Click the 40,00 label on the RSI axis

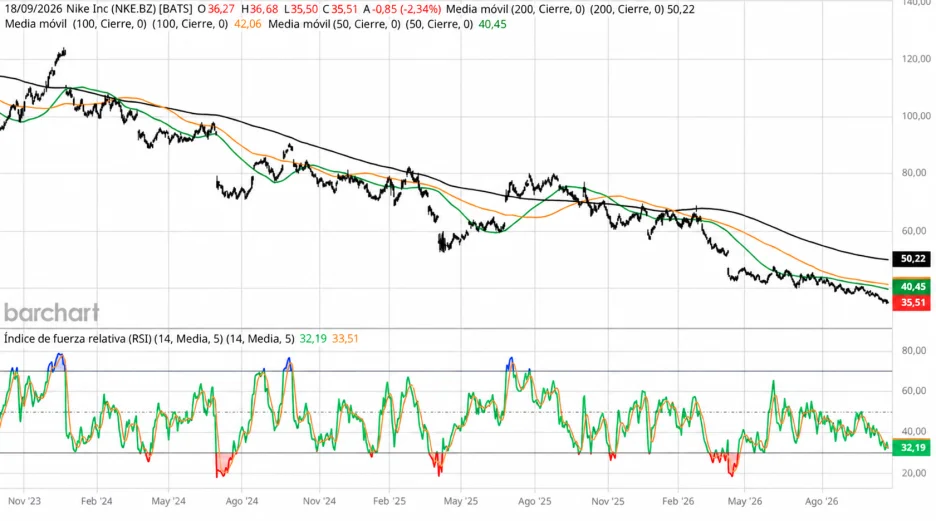(x=914, y=431)
